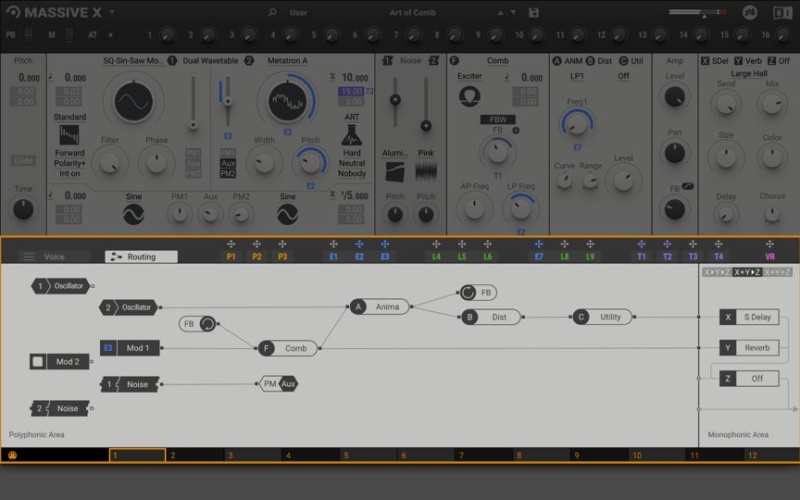Image resolution: width=800 pixels, height=500 pixels.
Task: Open the LP1 filter type menu
Action: [x=577, y=76]
